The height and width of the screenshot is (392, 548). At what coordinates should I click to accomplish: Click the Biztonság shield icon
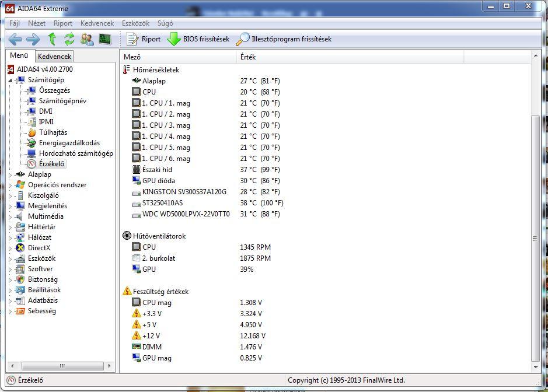coord(20,279)
